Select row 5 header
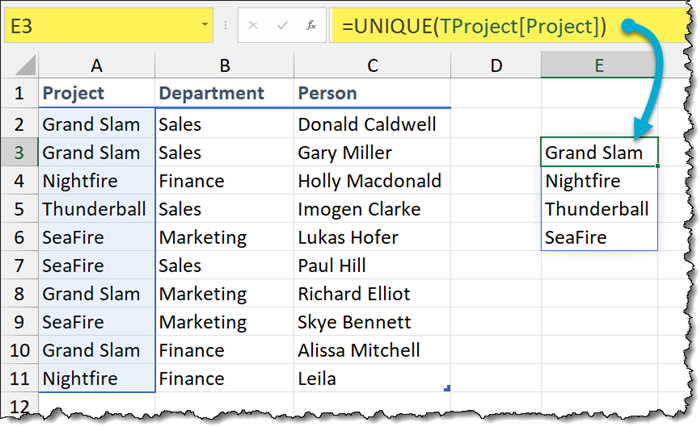700x426 pixels. click(x=18, y=210)
